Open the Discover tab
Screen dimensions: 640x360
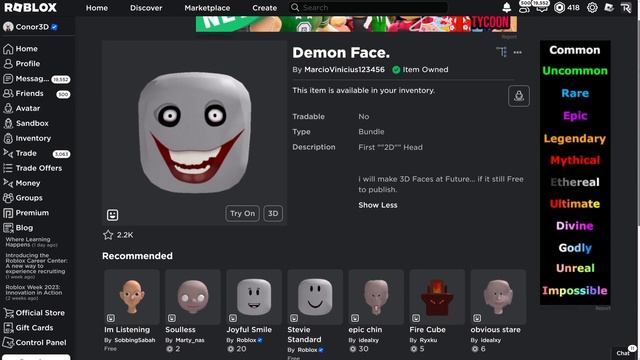(146, 8)
